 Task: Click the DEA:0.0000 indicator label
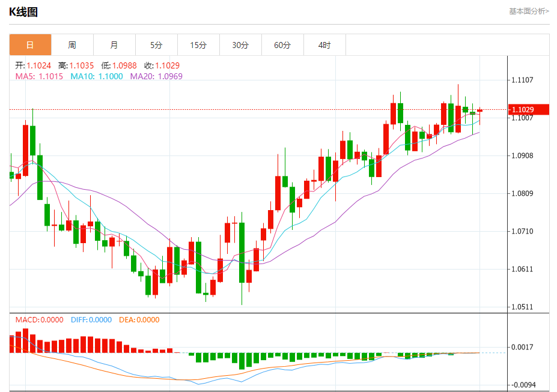tap(139, 319)
